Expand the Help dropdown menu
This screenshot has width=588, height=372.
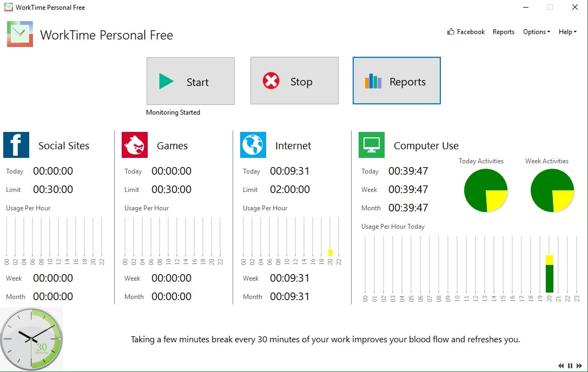(567, 32)
